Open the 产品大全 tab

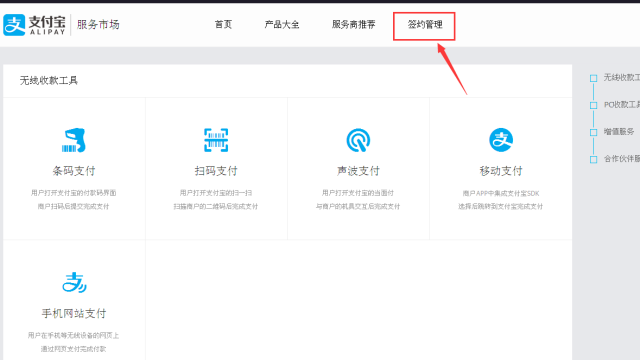point(282,24)
